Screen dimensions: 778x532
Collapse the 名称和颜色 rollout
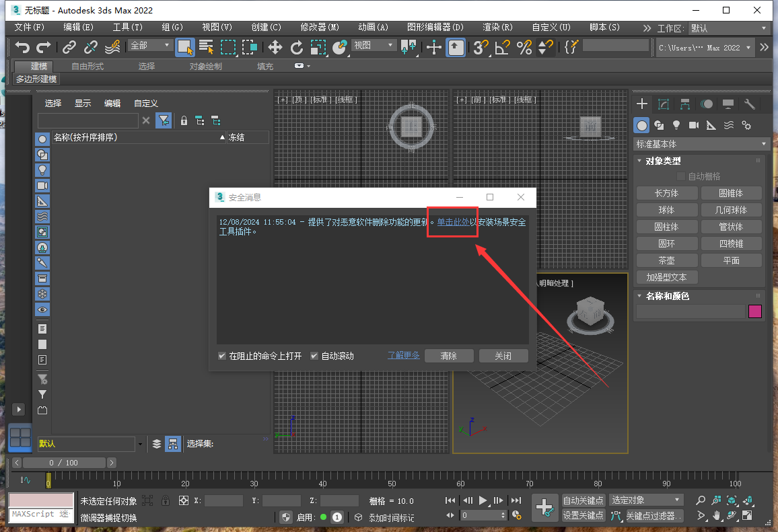coord(666,296)
